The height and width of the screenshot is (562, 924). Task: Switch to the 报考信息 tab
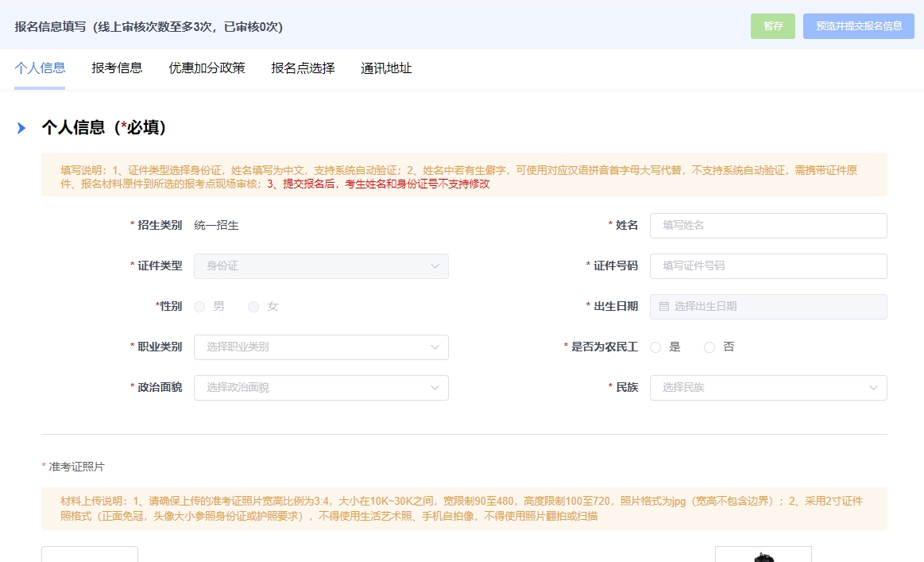pos(117,68)
